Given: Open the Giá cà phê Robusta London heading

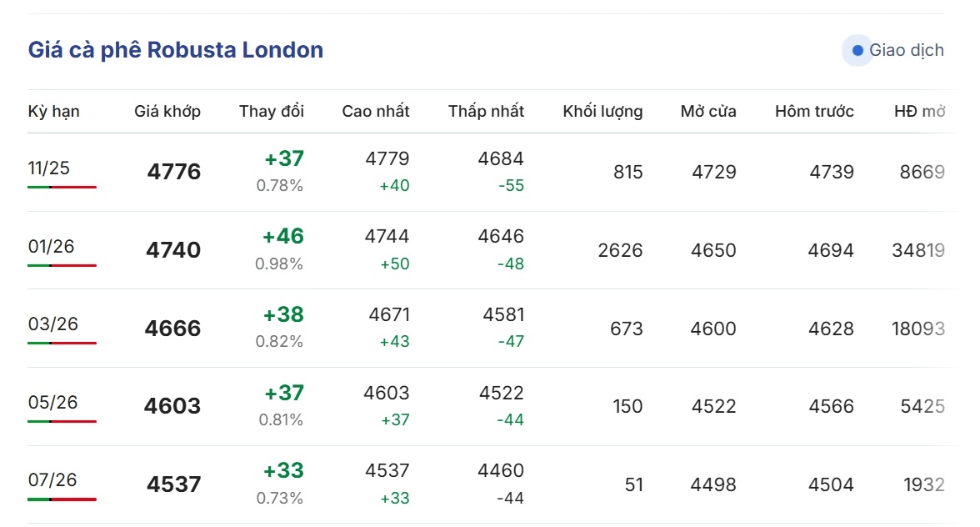Looking at the screenshot, I should pos(176,50).
